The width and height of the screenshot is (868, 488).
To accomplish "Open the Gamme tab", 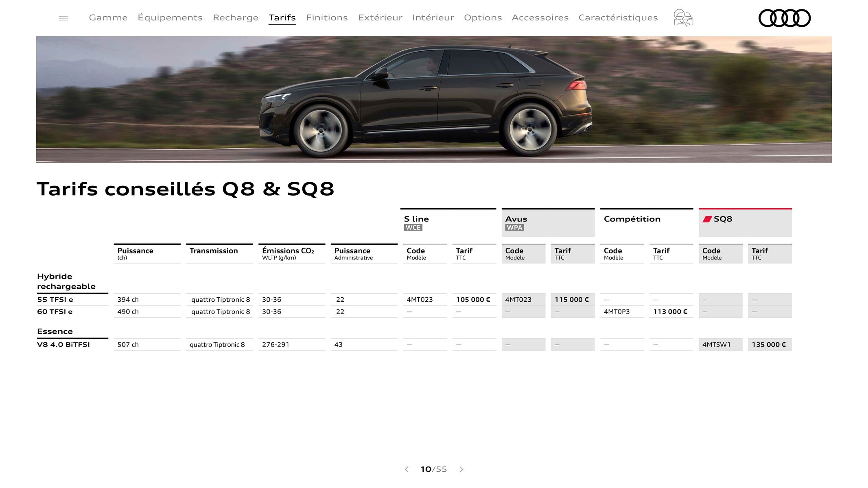I will pyautogui.click(x=108, y=17).
